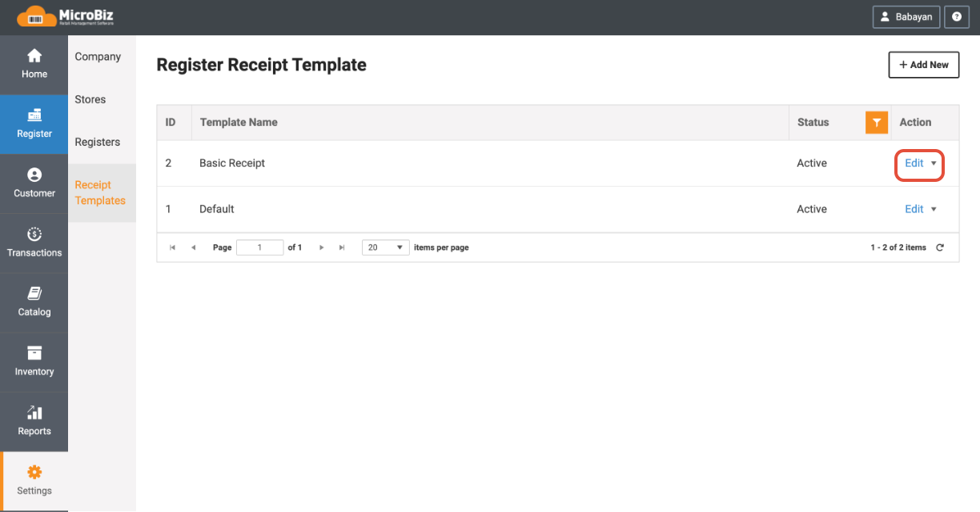Screen dimensions: 980x512
Task: Open the Babayan user account button
Action: 906,17
